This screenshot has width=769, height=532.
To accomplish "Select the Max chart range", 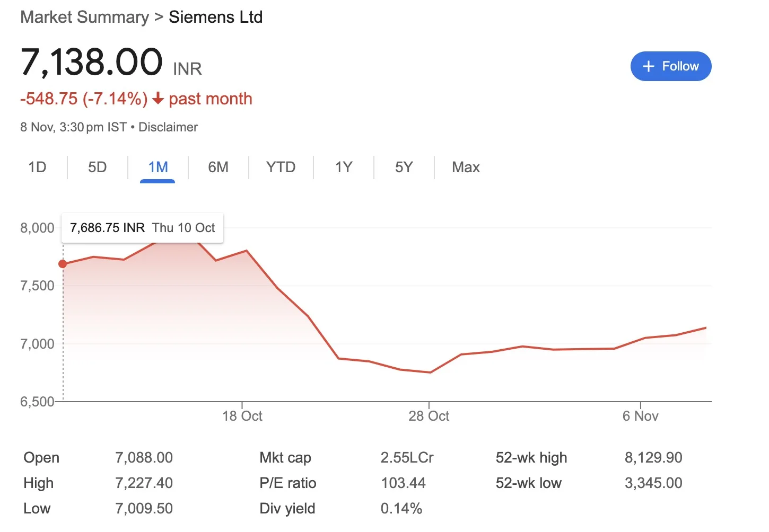I will [465, 167].
